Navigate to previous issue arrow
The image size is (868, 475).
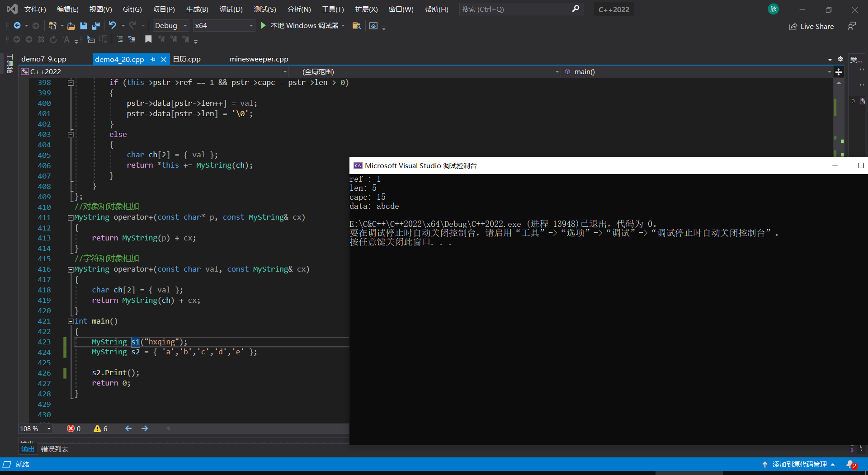point(128,428)
